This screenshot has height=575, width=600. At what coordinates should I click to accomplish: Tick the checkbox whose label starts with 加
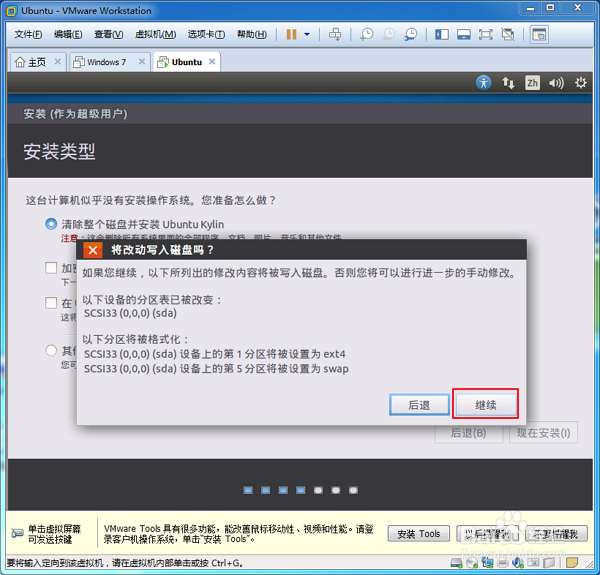pyautogui.click(x=51, y=267)
